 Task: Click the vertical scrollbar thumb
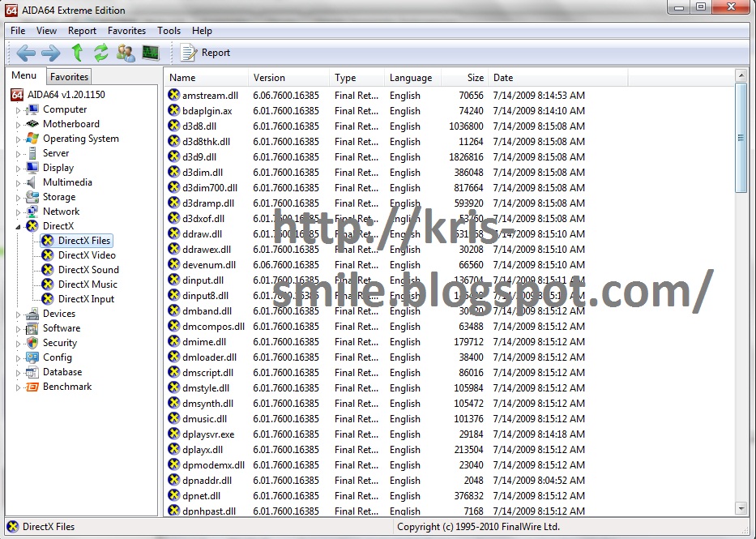[x=741, y=138]
